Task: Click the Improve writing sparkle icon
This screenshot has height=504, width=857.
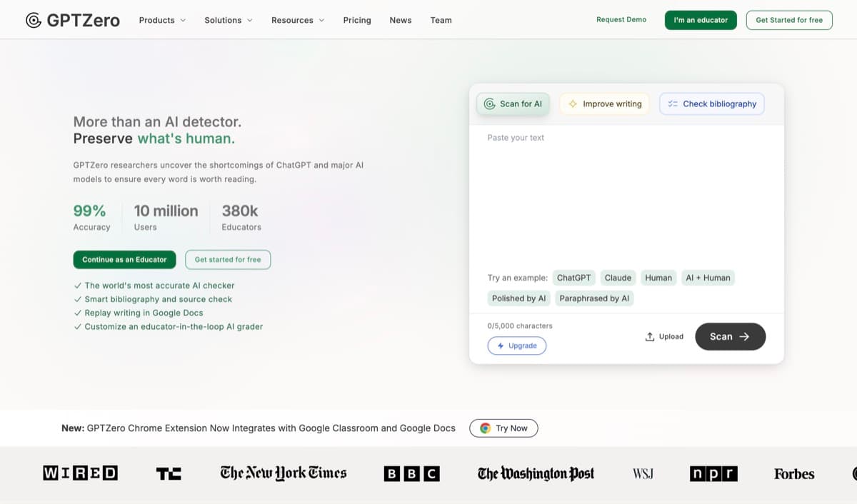Action: coord(572,104)
